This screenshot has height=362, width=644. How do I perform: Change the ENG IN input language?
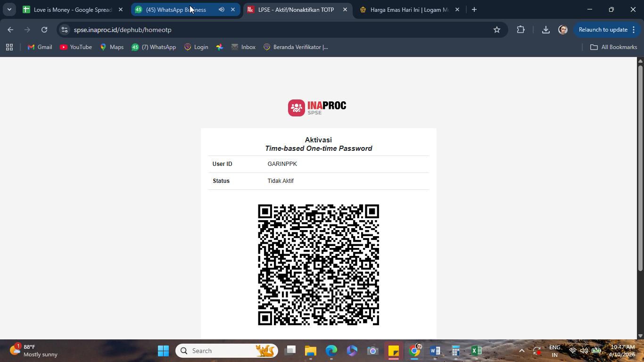555,351
